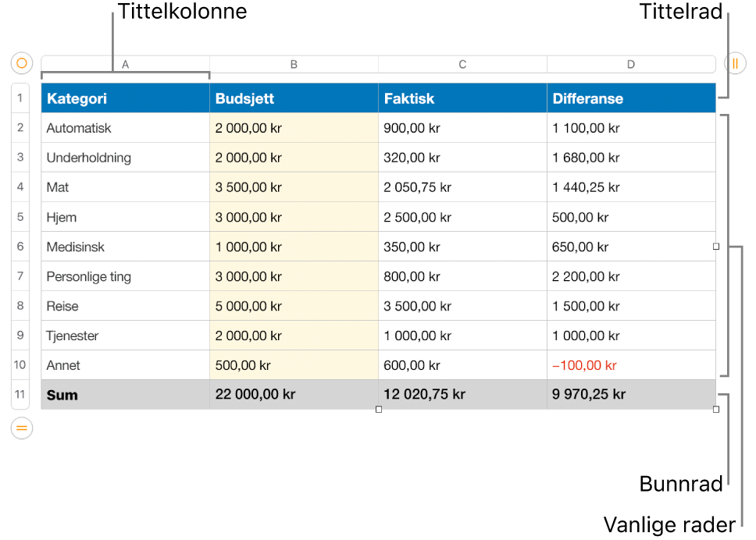
Task: Click the yellow Reise budget cell 5 000,00 kr
Action: click(x=294, y=306)
